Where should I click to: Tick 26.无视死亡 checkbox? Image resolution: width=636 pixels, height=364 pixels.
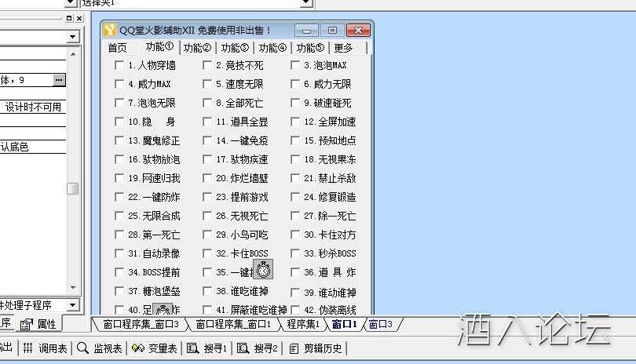[207, 216]
